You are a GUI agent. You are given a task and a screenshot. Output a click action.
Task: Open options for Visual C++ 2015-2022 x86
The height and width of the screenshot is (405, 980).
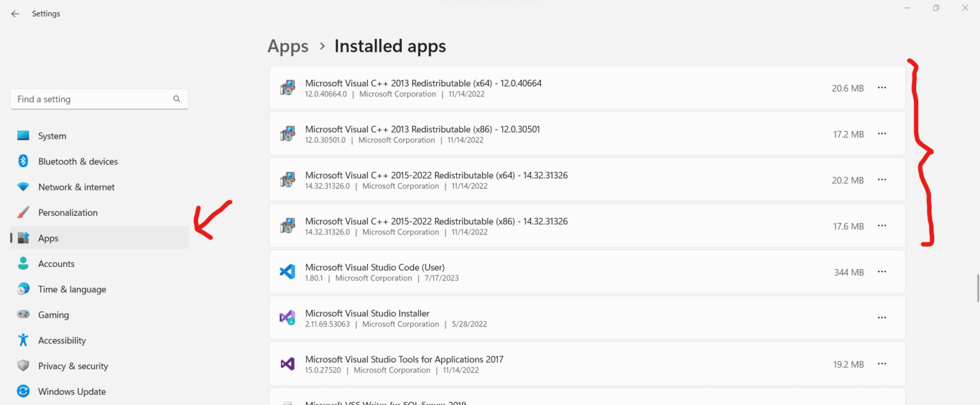click(x=882, y=226)
